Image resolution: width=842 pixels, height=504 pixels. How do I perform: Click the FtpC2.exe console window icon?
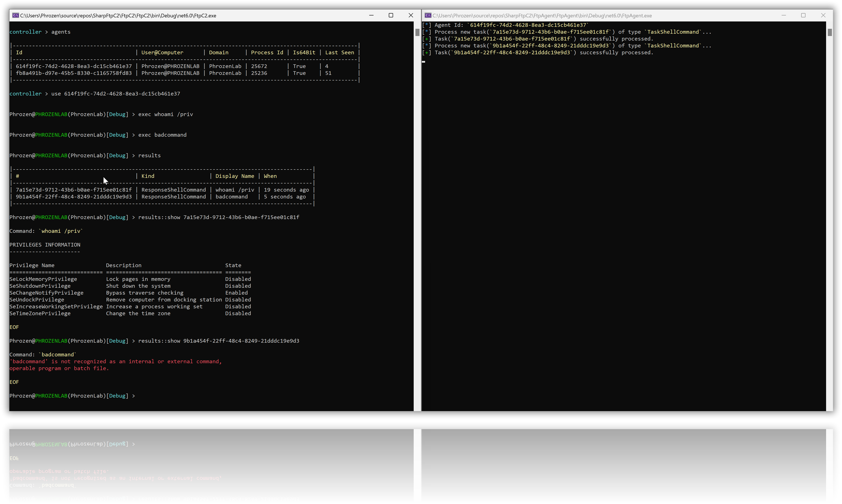[15, 15]
